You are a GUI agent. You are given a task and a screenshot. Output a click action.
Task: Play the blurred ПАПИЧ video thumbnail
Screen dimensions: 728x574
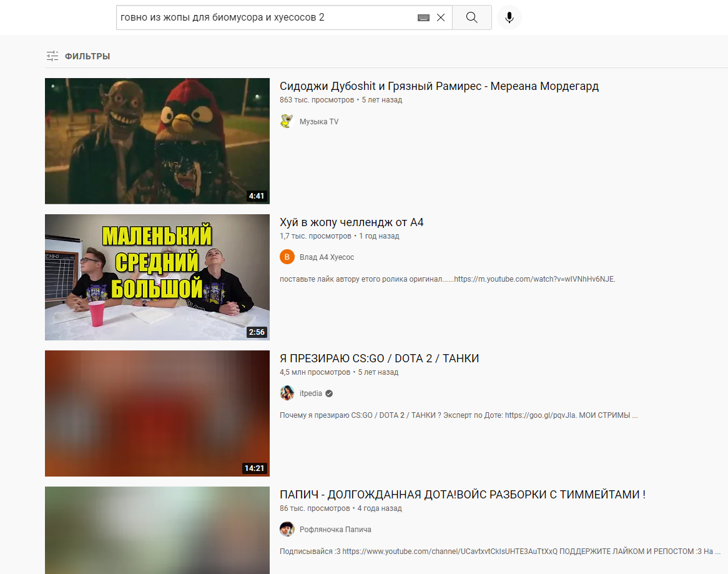[x=157, y=530]
